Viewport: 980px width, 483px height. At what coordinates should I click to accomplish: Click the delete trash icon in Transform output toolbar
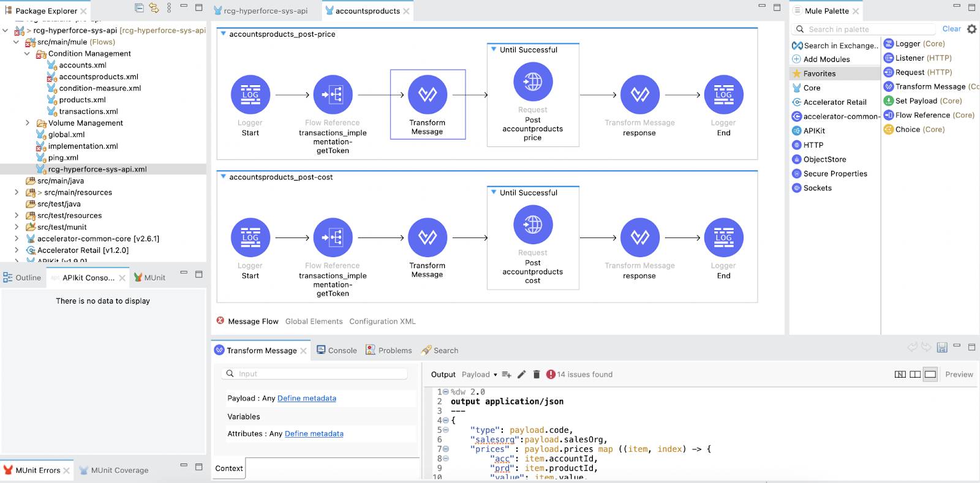537,374
